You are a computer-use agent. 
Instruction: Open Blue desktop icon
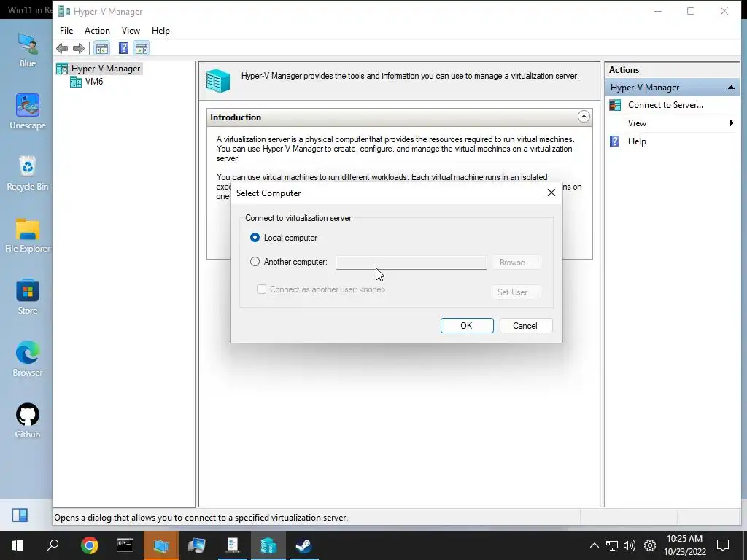point(27,50)
